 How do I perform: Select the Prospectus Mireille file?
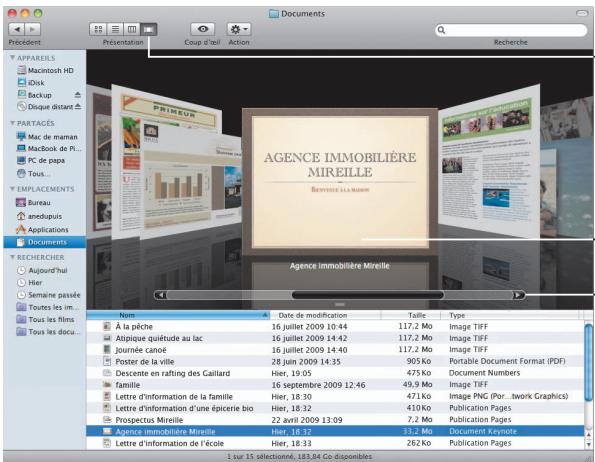point(335,420)
